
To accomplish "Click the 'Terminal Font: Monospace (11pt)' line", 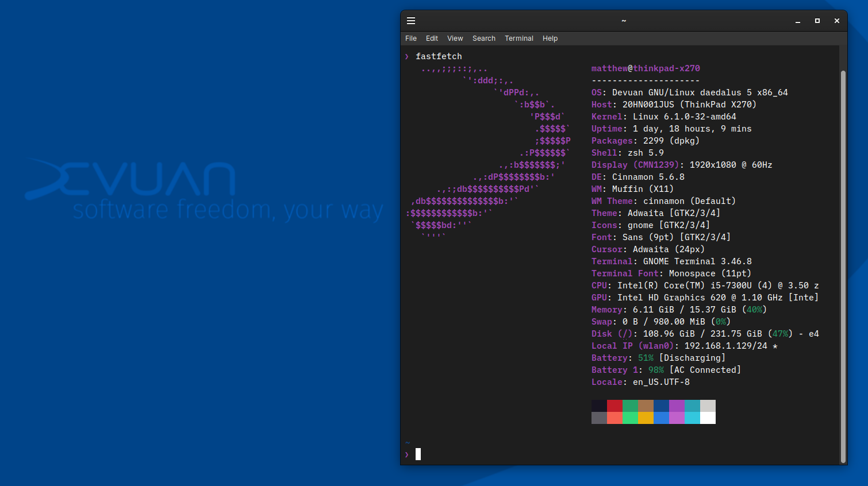I will (x=671, y=273).
